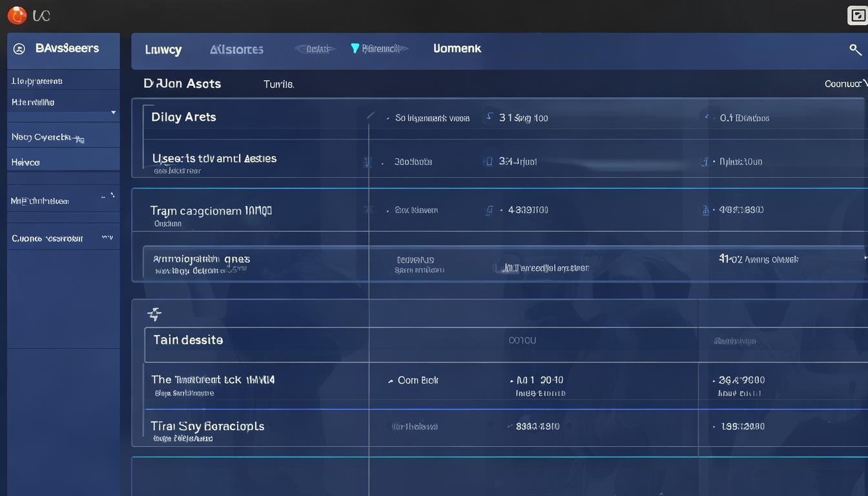The width and height of the screenshot is (868, 496).
Task: Open the Alisrortes tab
Action: [236, 50]
